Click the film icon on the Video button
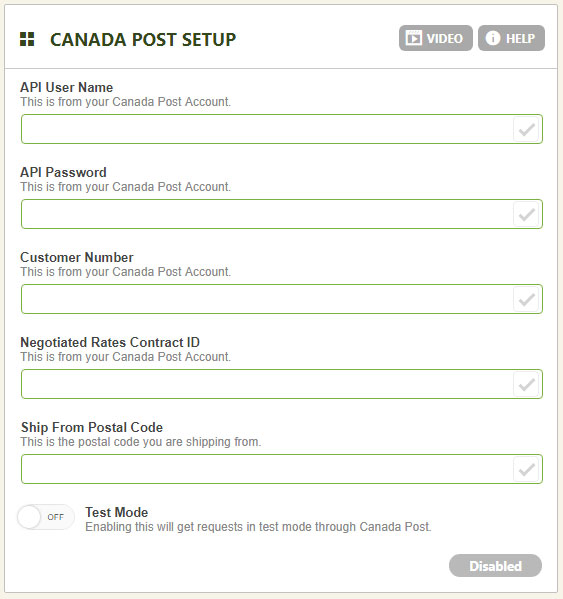 (x=414, y=38)
